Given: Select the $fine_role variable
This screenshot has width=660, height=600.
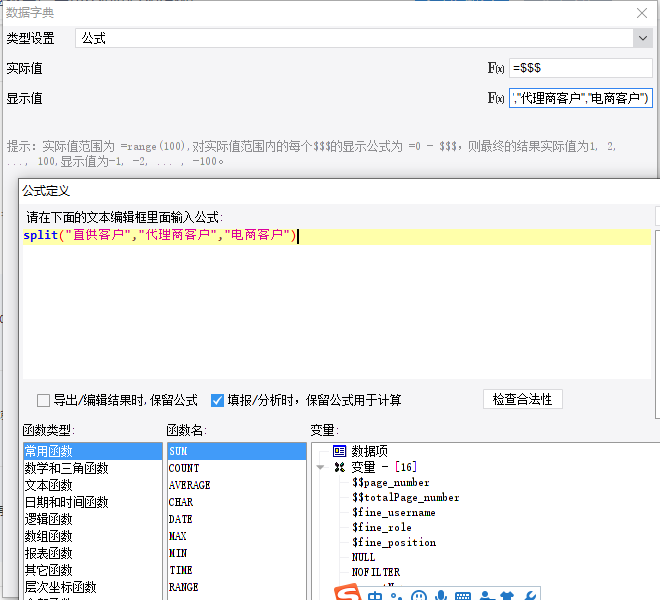Looking at the screenshot, I should pos(382,527).
